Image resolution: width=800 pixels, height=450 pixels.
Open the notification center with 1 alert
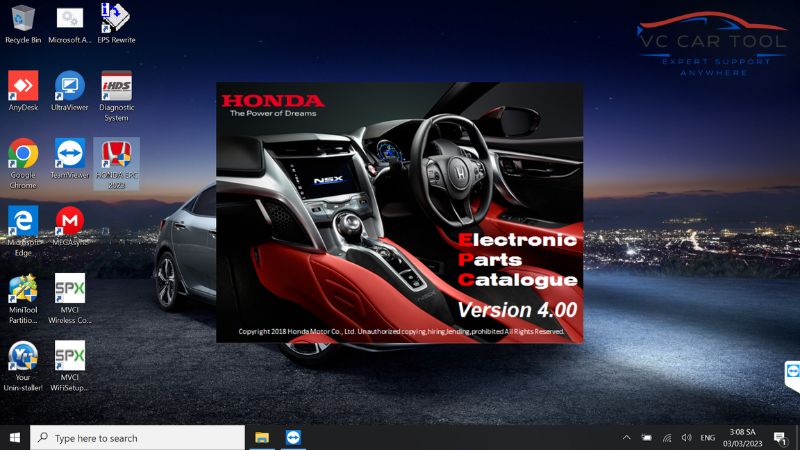click(x=779, y=438)
